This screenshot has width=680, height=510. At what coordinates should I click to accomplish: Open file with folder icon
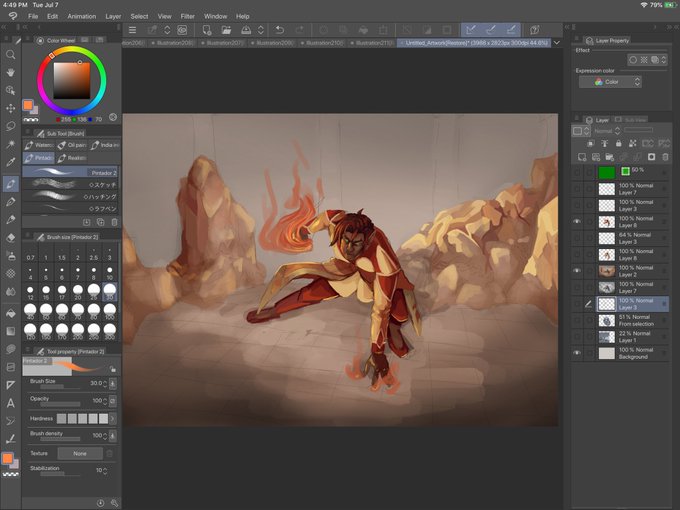click(226, 30)
